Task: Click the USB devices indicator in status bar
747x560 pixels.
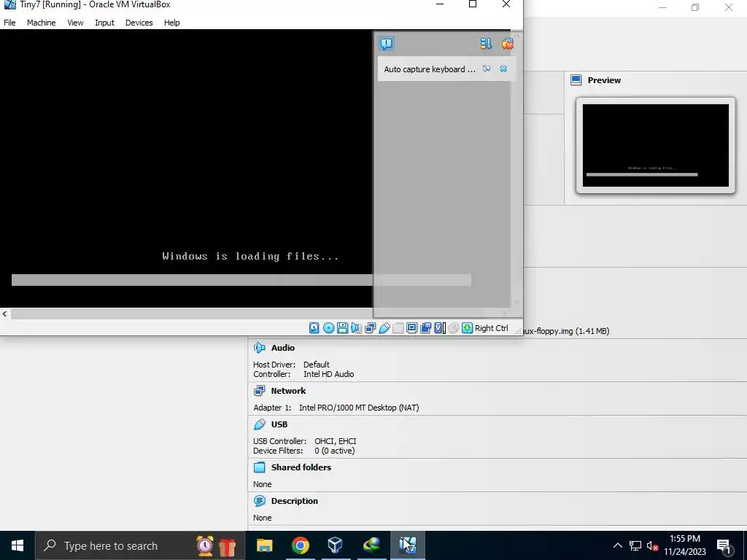Action: pyautogui.click(x=384, y=327)
